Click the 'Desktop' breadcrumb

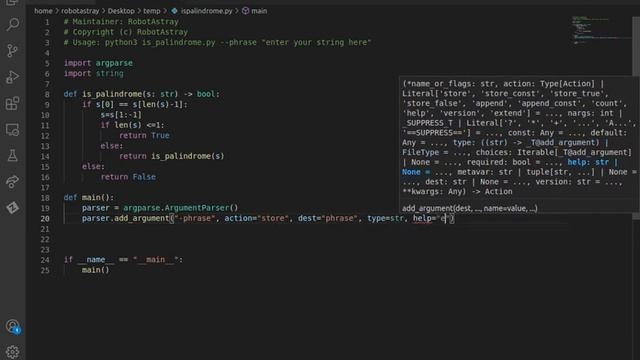(121, 11)
